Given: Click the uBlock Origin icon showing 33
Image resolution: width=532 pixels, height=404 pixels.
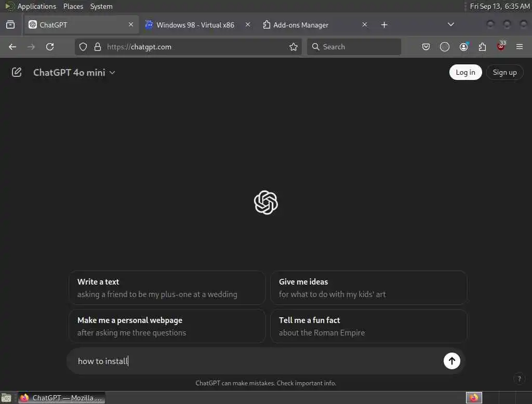Looking at the screenshot, I should (x=501, y=46).
